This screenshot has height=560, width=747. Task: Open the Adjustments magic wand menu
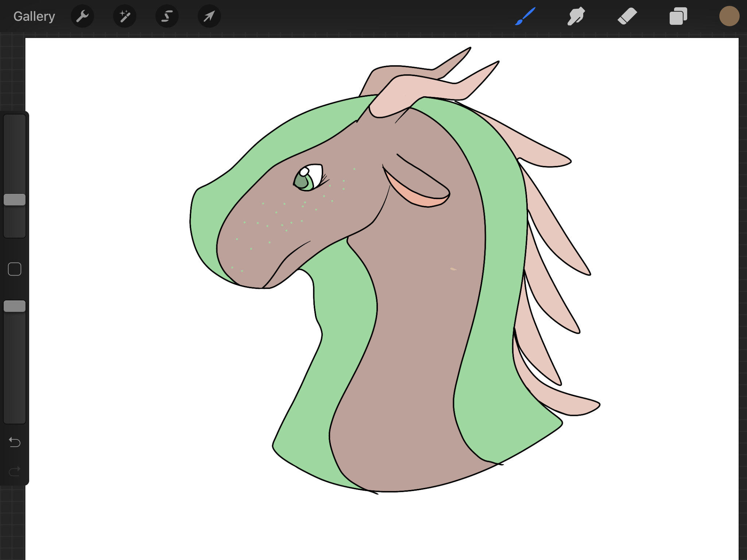point(125,16)
